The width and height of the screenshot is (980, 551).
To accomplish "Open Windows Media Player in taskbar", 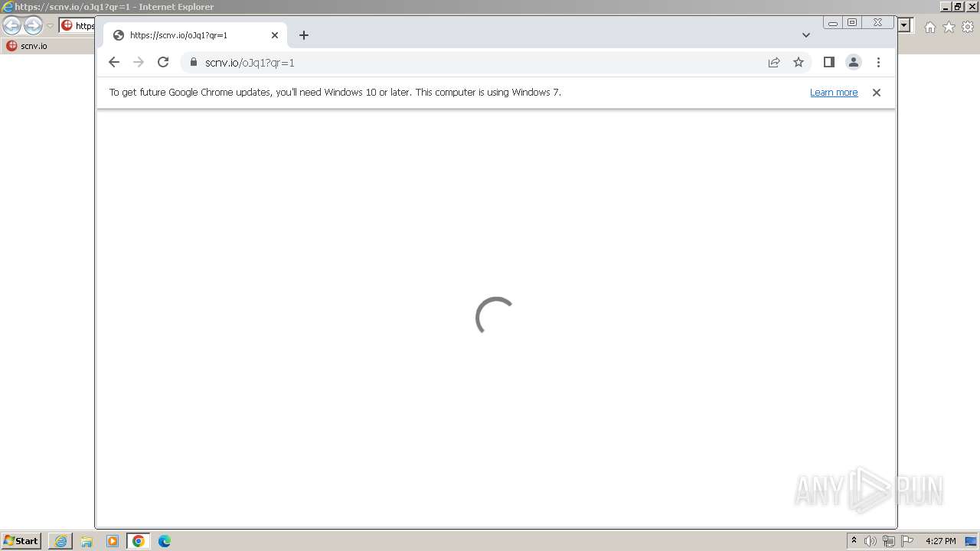I will click(113, 541).
